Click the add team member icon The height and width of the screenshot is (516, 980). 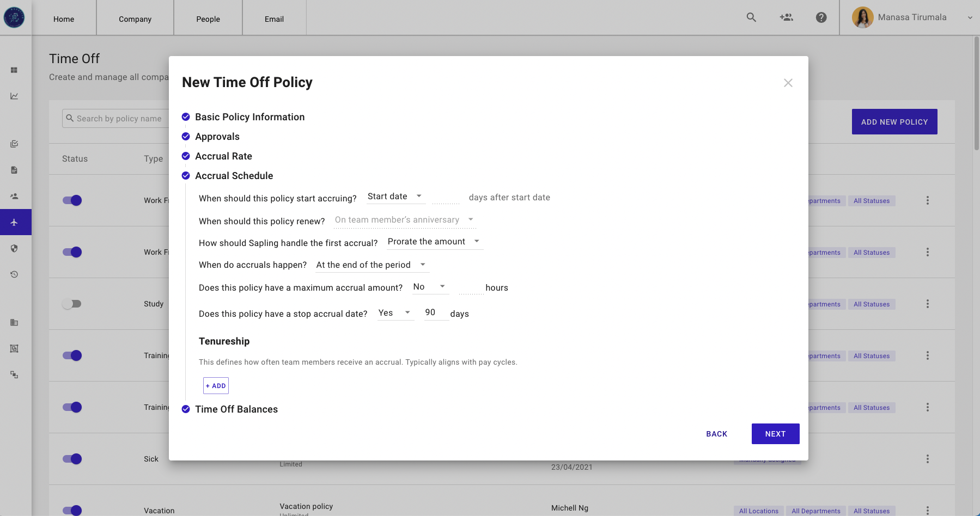click(786, 17)
